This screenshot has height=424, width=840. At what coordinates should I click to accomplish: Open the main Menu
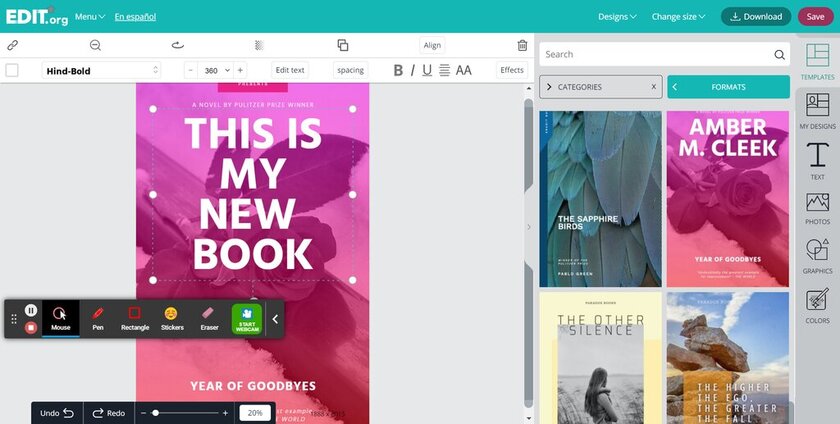tap(90, 16)
